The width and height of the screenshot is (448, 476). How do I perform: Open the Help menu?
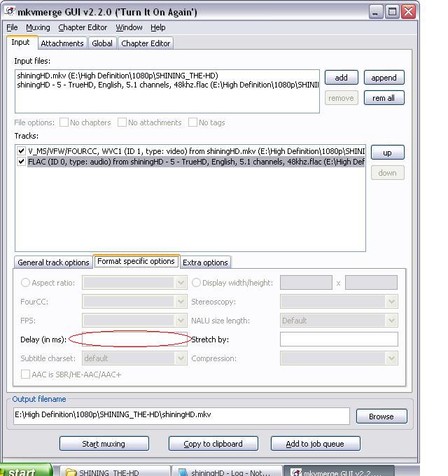157,27
